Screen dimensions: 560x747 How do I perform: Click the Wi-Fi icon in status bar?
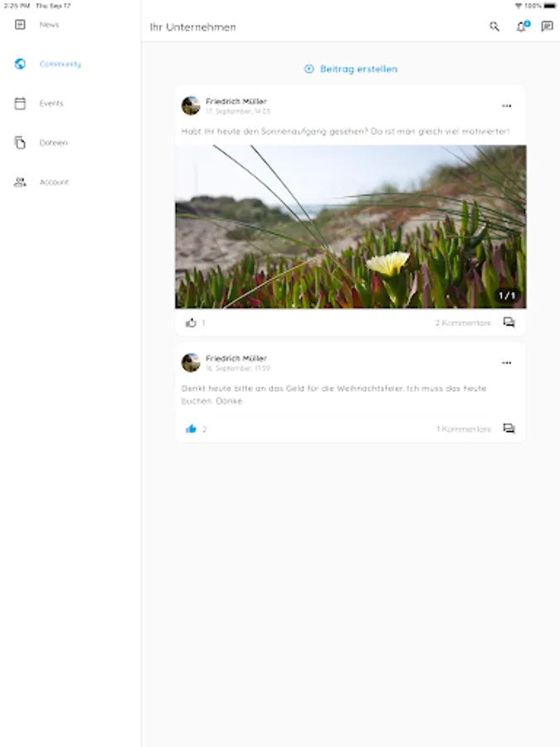tap(519, 6)
